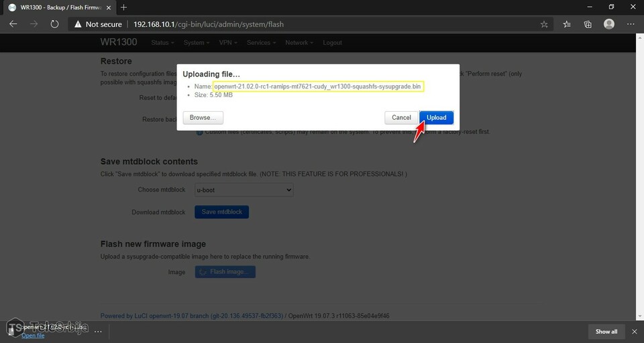
Task: Click the WR1300 brand title
Action: pyautogui.click(x=119, y=42)
